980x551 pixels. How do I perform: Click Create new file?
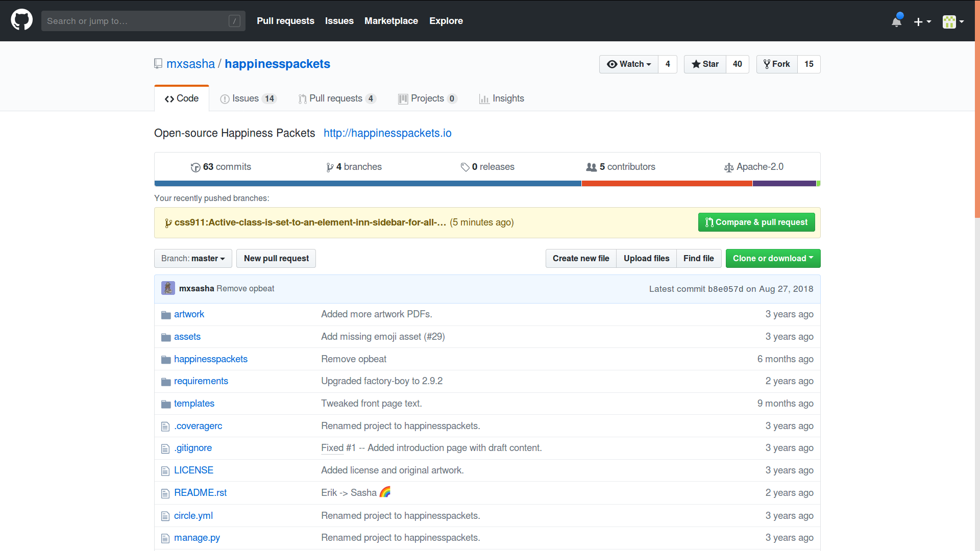(x=581, y=259)
